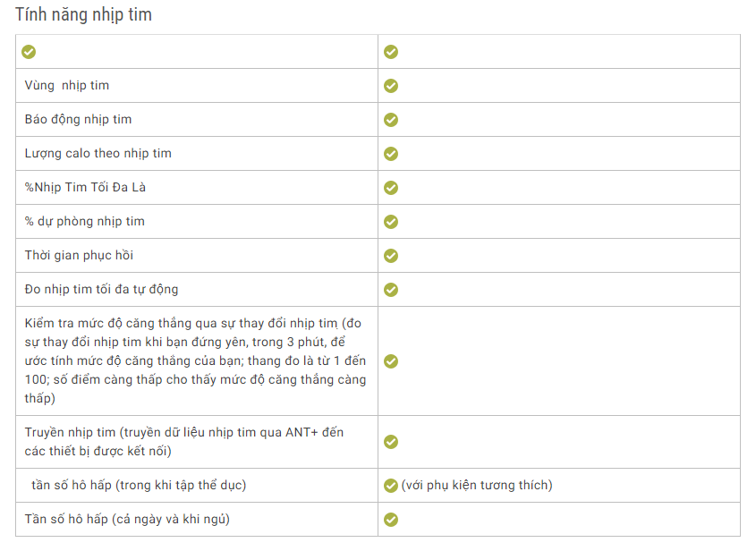756x551 pixels.
Task: Click the 'Lượng calo theo nhịp tim' label
Action: click(98, 153)
